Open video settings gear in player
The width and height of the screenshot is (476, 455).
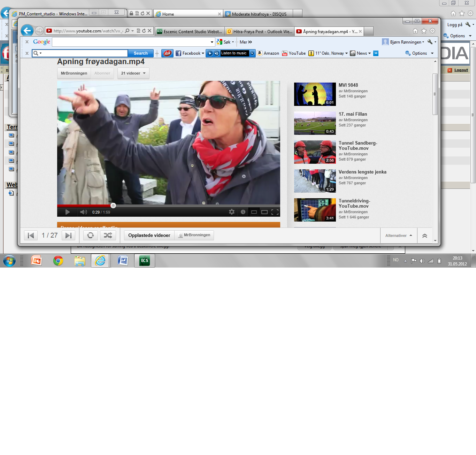[x=232, y=212]
